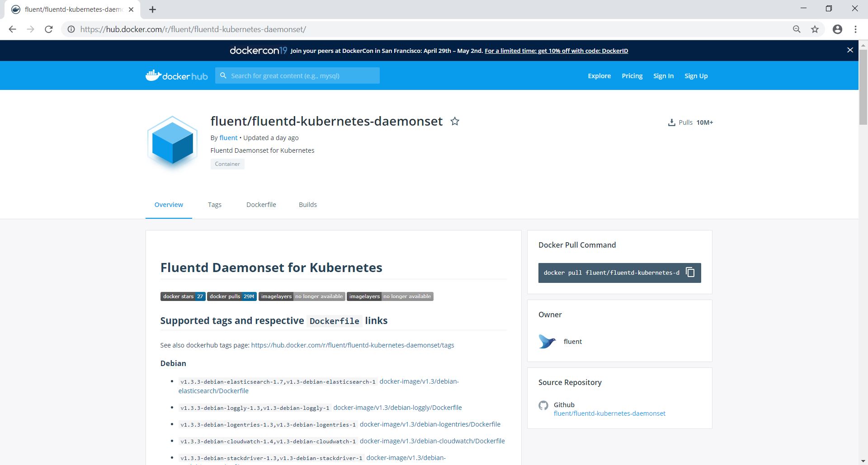Click the pulls download icon
The height and width of the screenshot is (465, 868).
tap(671, 122)
